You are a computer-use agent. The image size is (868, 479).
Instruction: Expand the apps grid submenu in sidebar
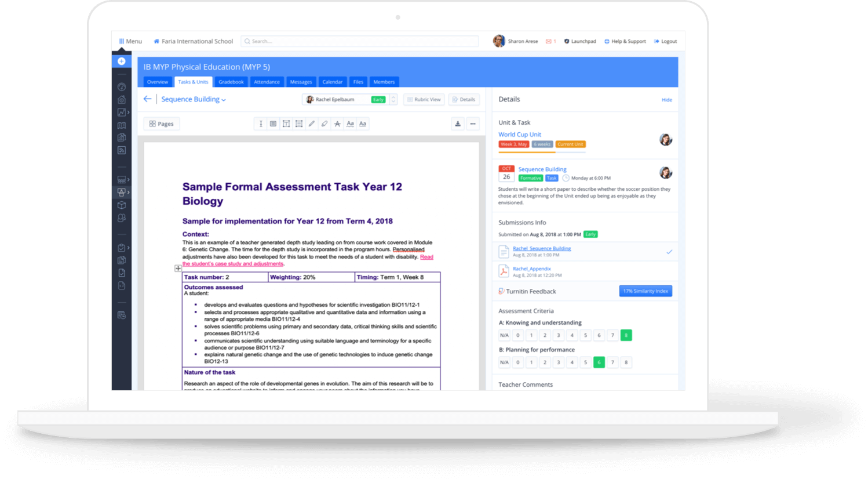click(128, 180)
